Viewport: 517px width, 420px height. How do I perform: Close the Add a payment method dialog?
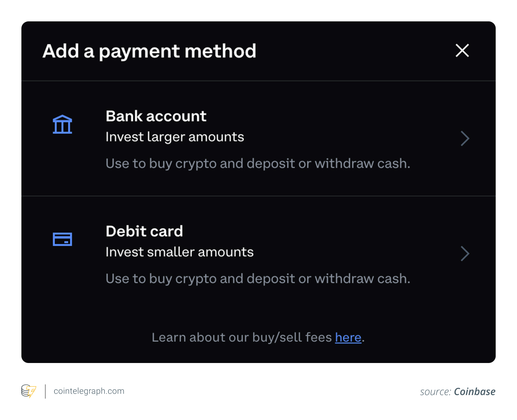(x=462, y=51)
